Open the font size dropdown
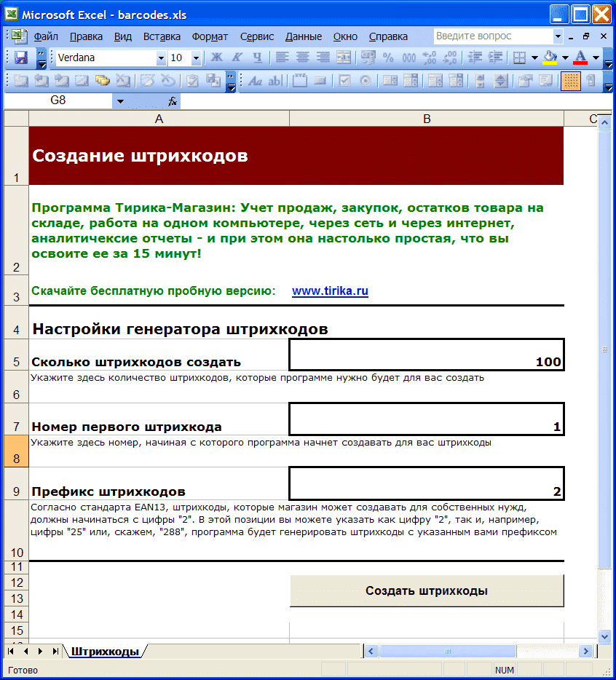 (x=196, y=58)
